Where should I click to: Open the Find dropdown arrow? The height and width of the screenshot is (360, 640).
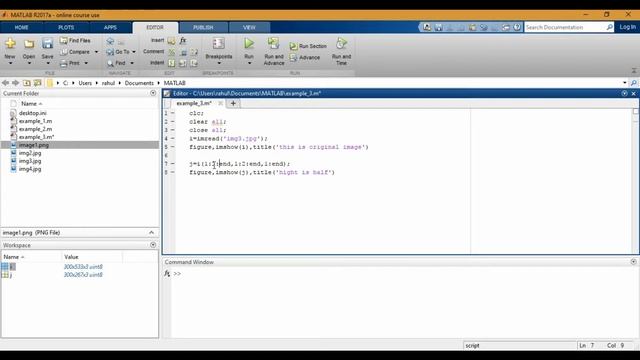pos(132,63)
